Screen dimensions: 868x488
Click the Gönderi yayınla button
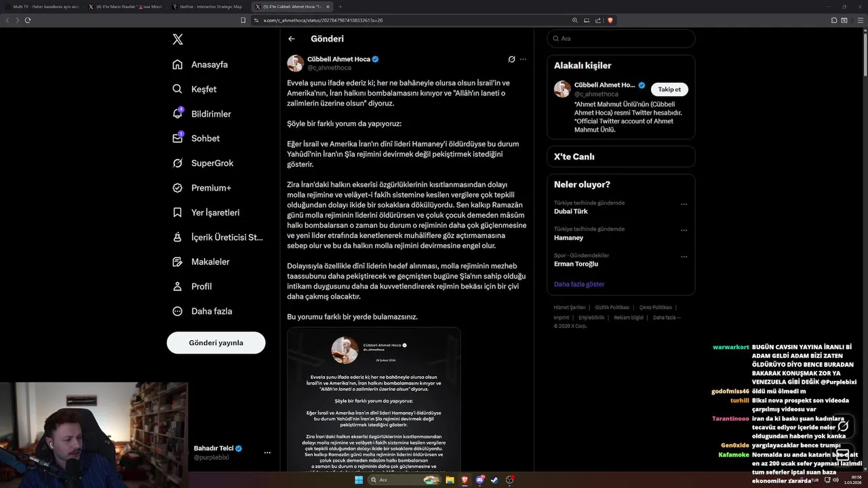(216, 342)
